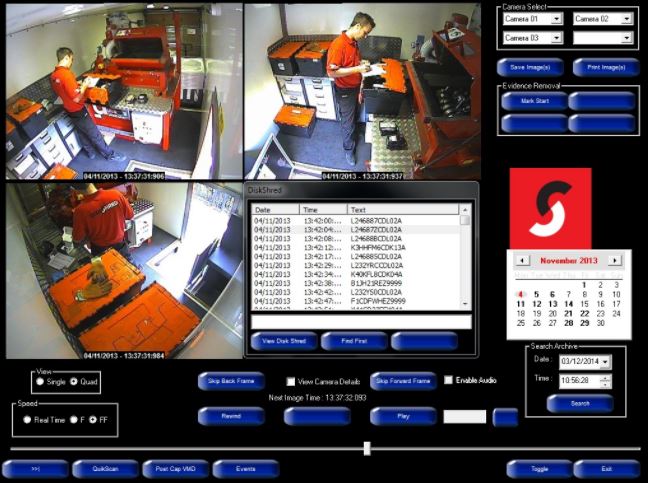Screen dimensions: 648x483
Task: Select the top-left camera feed
Action: click(x=124, y=91)
